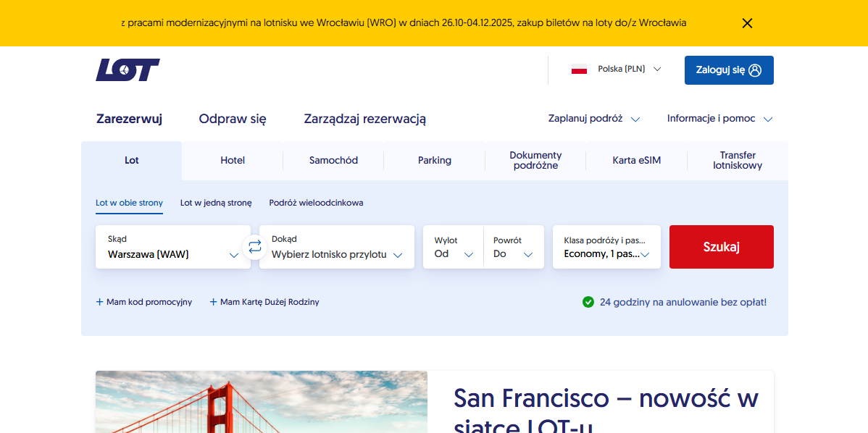
Task: Open Klasa podróży i pasażerowie dropdown
Action: tap(606, 247)
